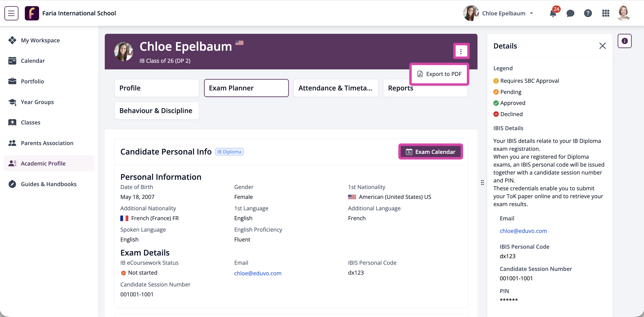Switch to the Profile tab
This screenshot has width=644, height=317.
click(157, 88)
